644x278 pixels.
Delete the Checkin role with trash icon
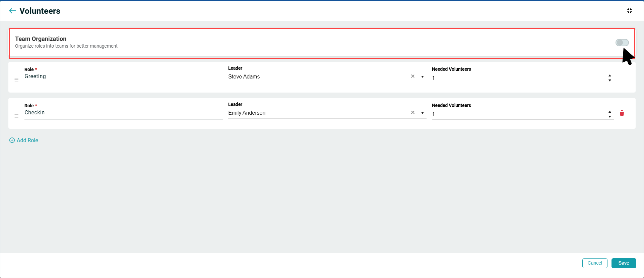(622, 113)
